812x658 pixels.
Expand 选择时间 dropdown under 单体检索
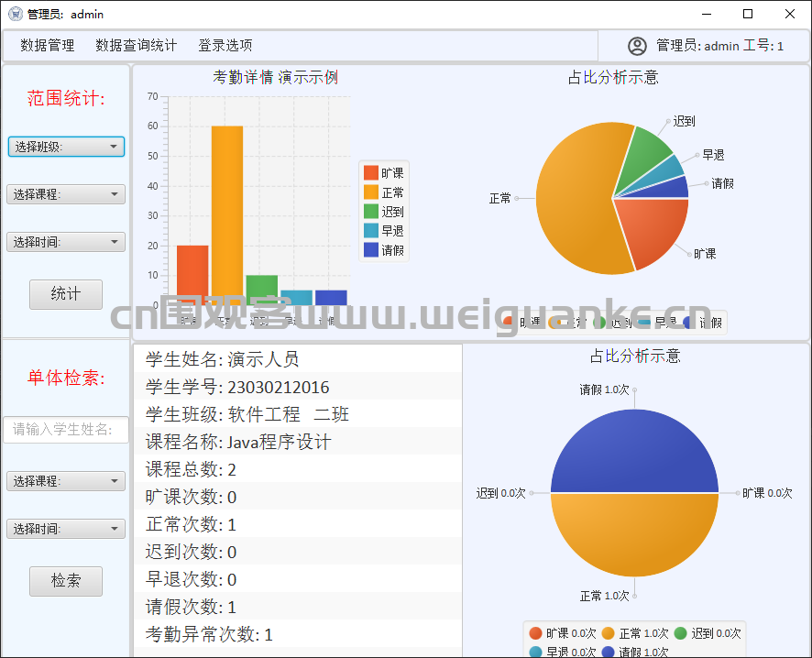66,529
